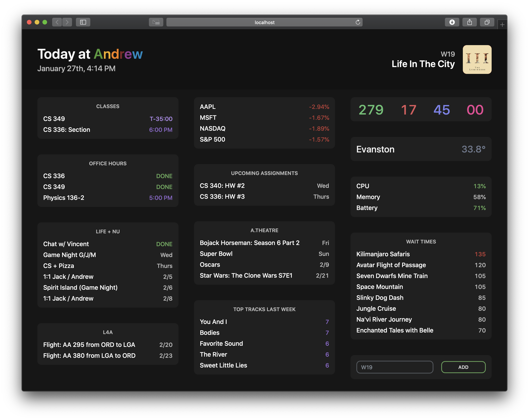The height and width of the screenshot is (420, 529).
Task: Select Flight AA 295 from ORD
Action: 108,345
